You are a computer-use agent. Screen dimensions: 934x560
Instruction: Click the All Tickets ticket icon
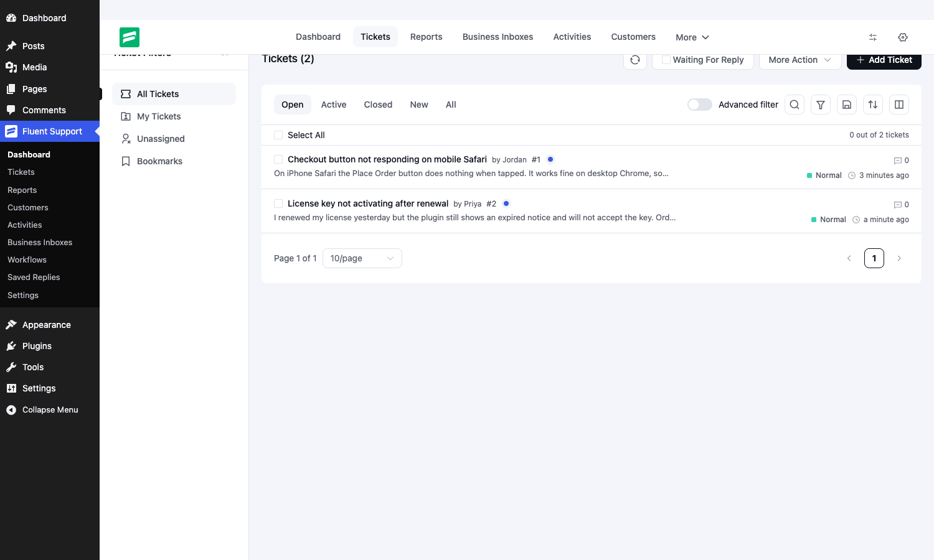pos(126,94)
